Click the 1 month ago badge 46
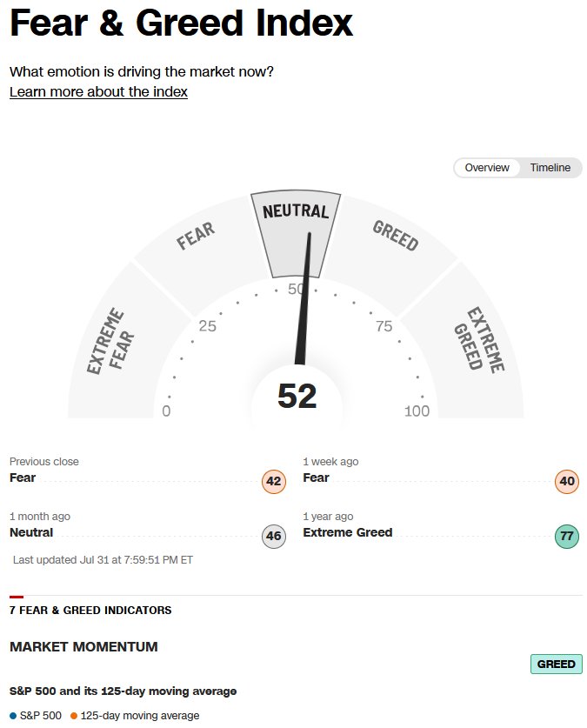Screen dimensions: 587x728 274,537
